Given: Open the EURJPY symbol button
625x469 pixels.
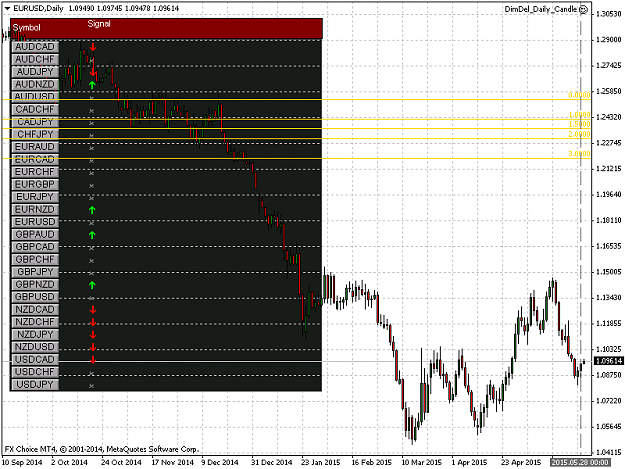Looking at the screenshot, I should [x=35, y=197].
